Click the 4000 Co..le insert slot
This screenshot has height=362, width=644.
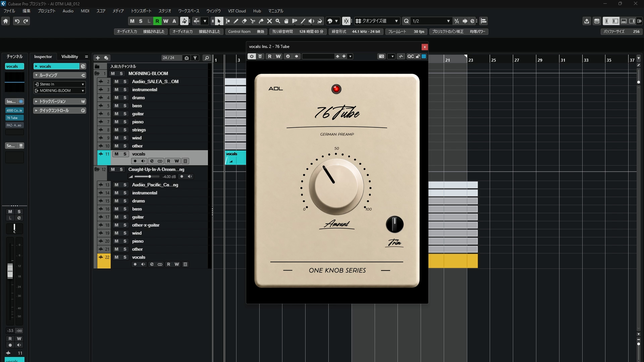tap(14, 110)
